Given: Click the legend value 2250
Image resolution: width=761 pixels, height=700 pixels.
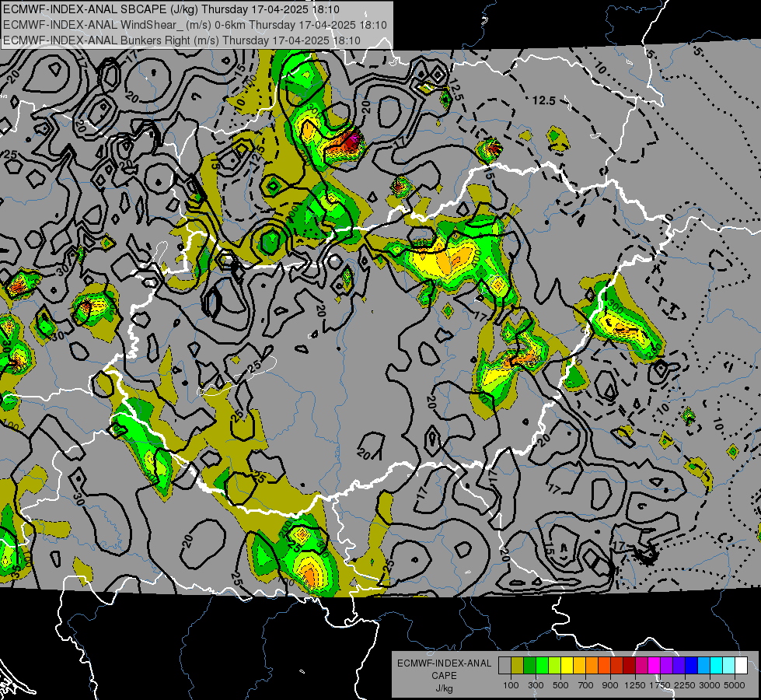Looking at the screenshot, I should coord(685,685).
